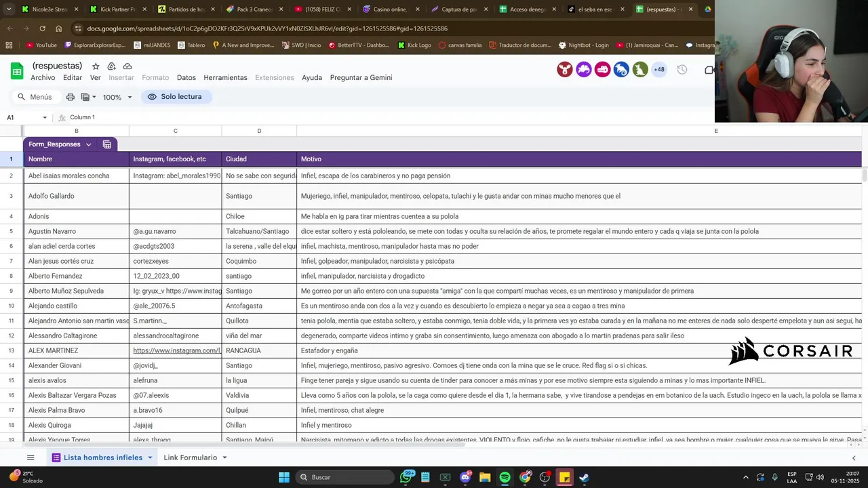Open the YouTube bookmark
Image resolution: width=868 pixels, height=488 pixels.
point(41,45)
